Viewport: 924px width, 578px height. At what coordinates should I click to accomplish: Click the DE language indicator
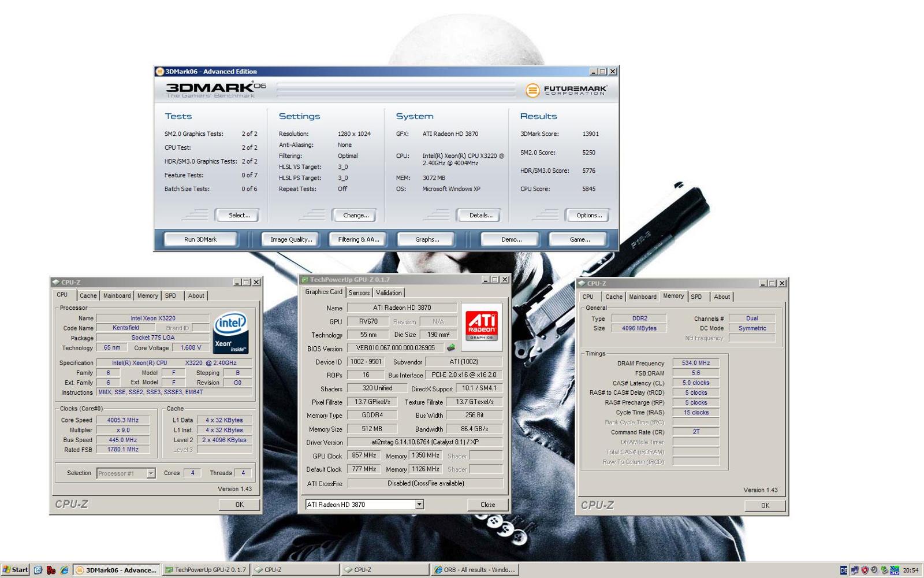[844, 570]
